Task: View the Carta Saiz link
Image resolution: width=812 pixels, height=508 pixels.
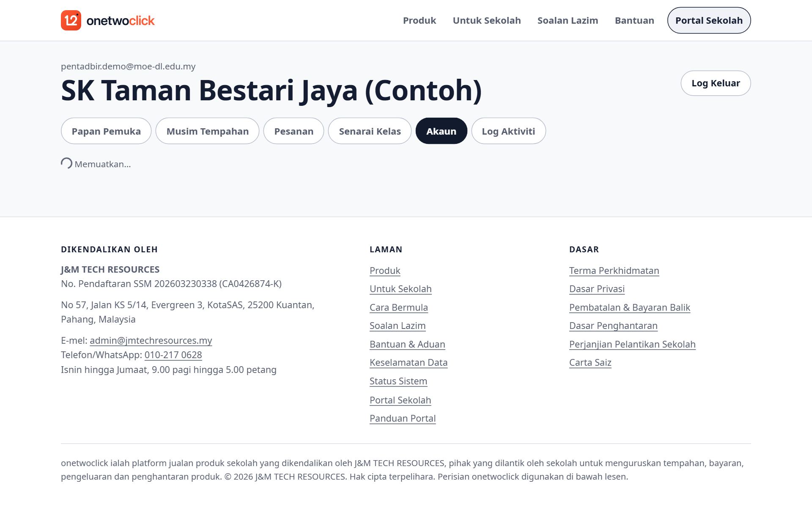Action: click(x=590, y=362)
